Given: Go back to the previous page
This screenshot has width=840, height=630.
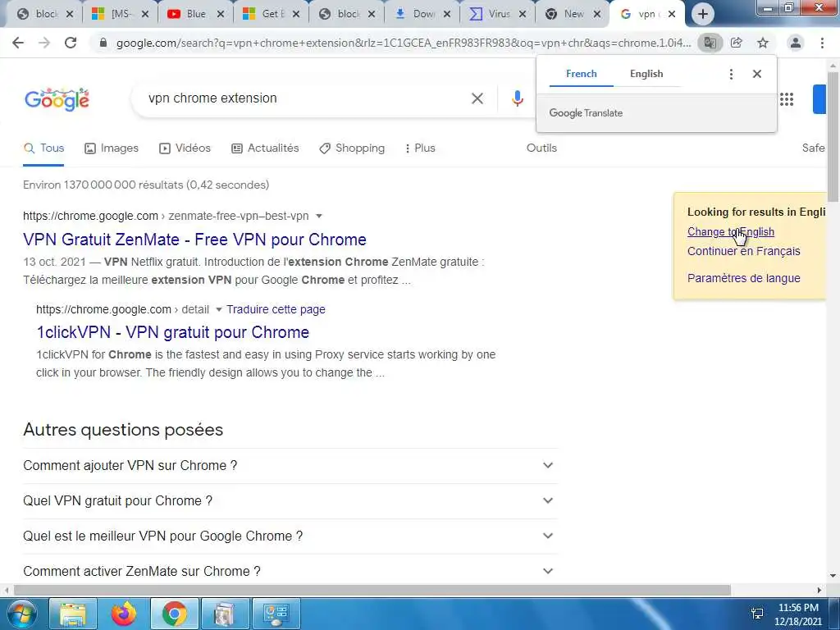Looking at the screenshot, I should (x=18, y=43).
